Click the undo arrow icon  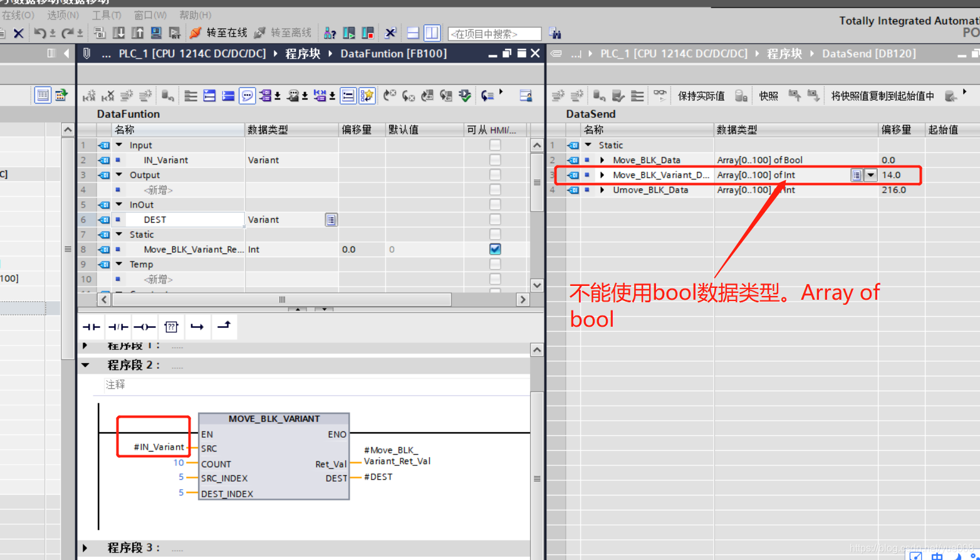click(40, 33)
